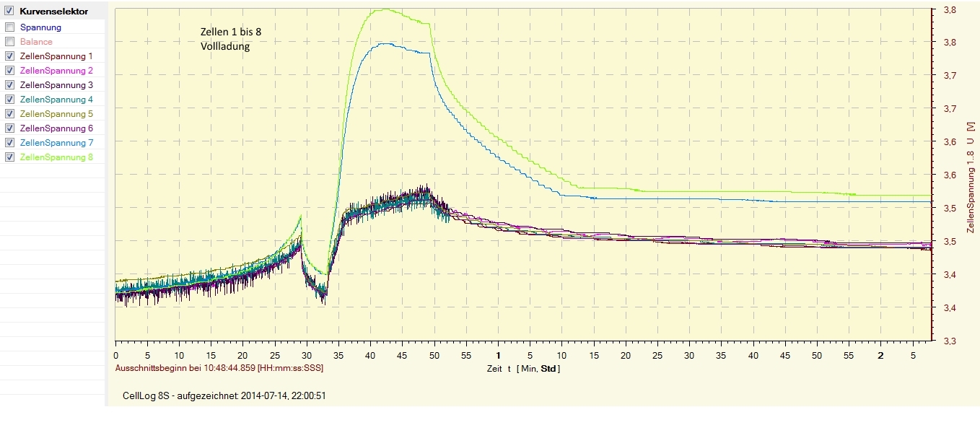Hide the ZellenSpannung 2 curve via checkbox

click(9, 71)
